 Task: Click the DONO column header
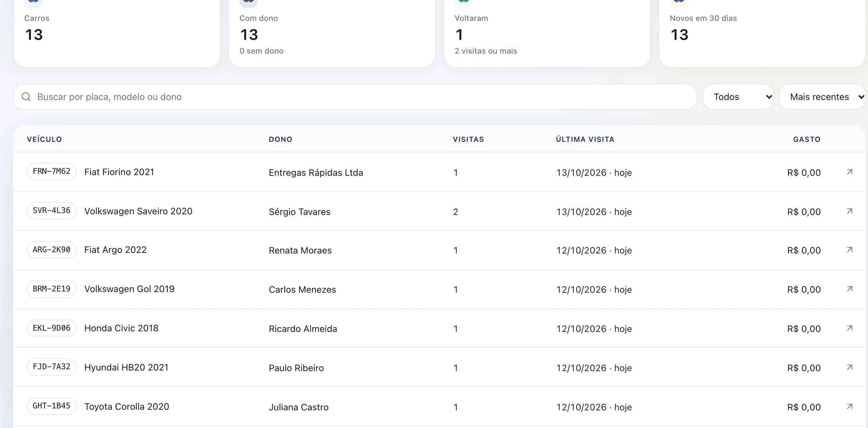[x=280, y=140]
